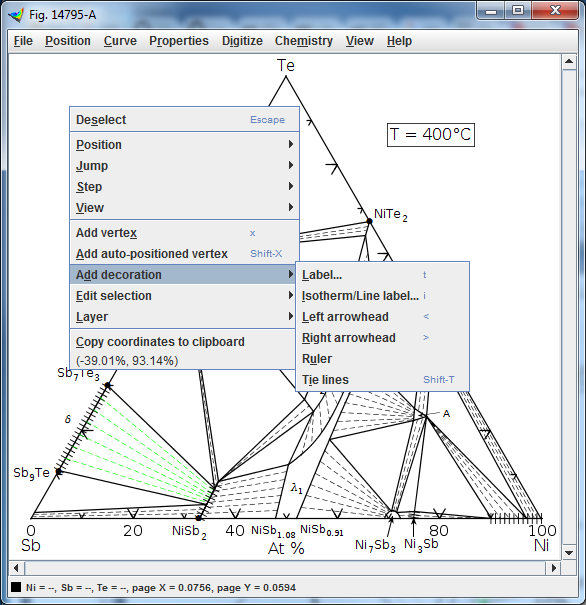
Task: Click the NiSb2 axis label
Action: [189, 532]
